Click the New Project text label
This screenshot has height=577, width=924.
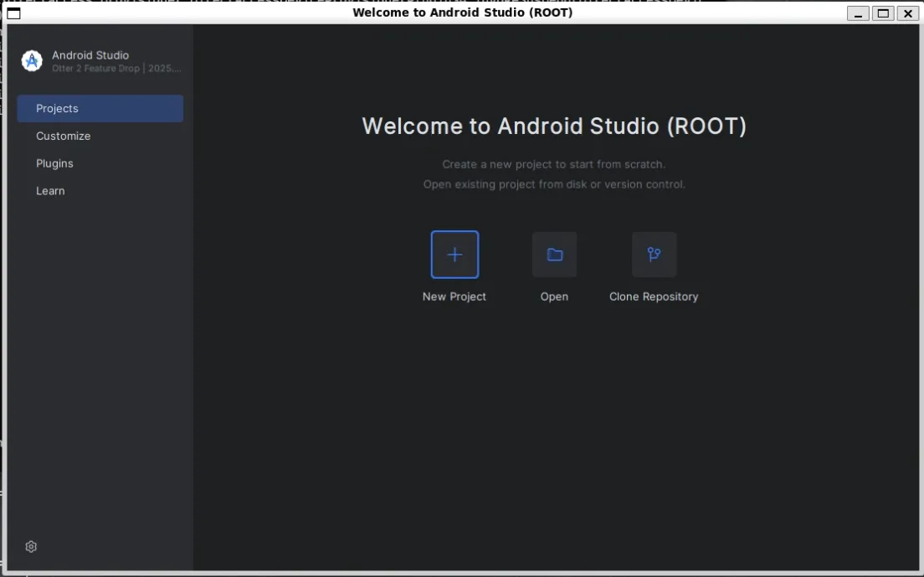pyautogui.click(x=454, y=296)
